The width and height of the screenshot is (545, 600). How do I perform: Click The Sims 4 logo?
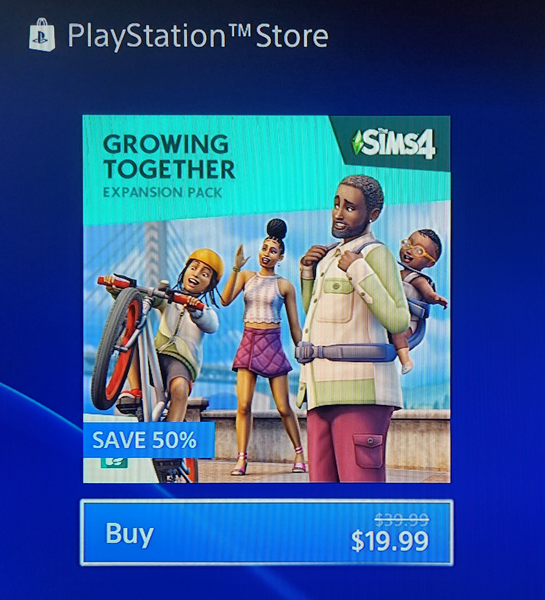pos(394,143)
